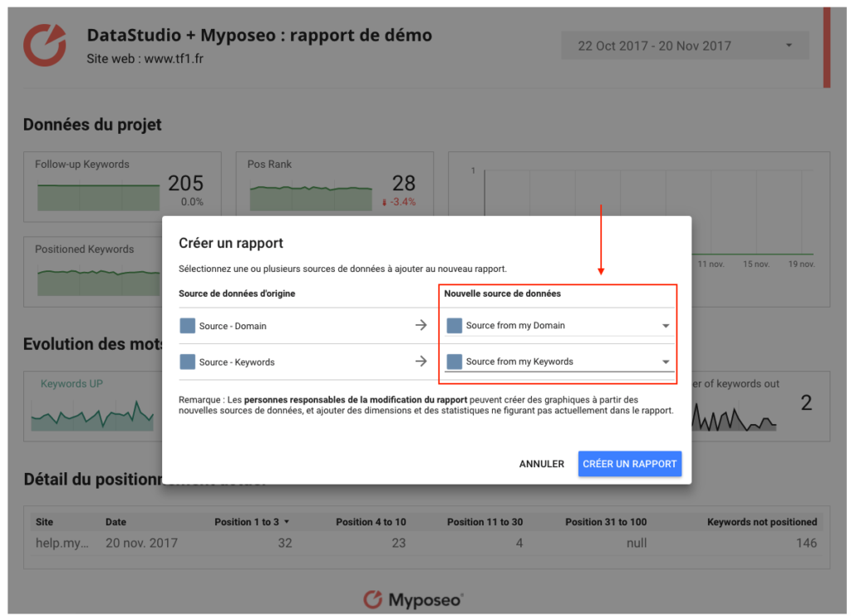Screen dimensions: 851x616
Task: Click the Keywords UP sparkline chart
Action: [92, 416]
